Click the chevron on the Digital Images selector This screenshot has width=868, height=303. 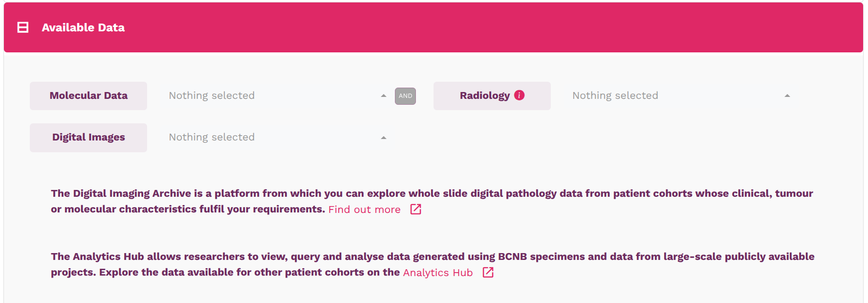[x=384, y=138]
